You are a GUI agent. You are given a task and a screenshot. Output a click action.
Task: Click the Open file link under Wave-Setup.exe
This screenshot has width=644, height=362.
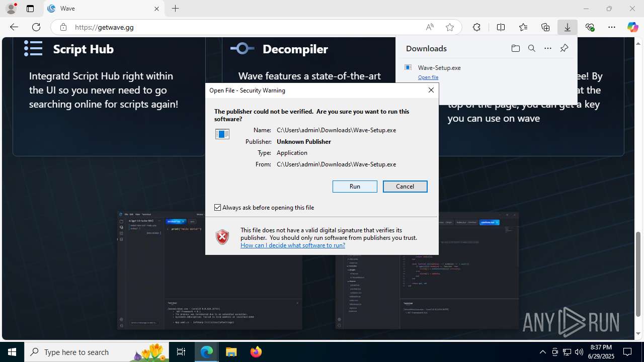428,77
